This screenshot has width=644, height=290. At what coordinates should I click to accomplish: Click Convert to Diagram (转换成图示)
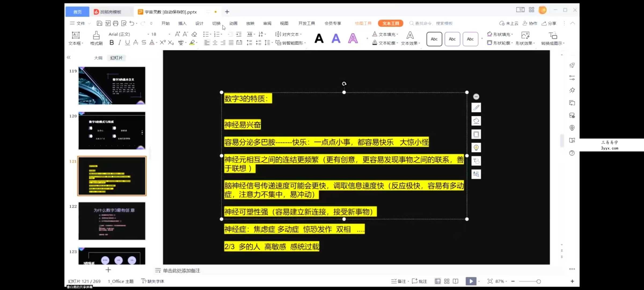553,38
